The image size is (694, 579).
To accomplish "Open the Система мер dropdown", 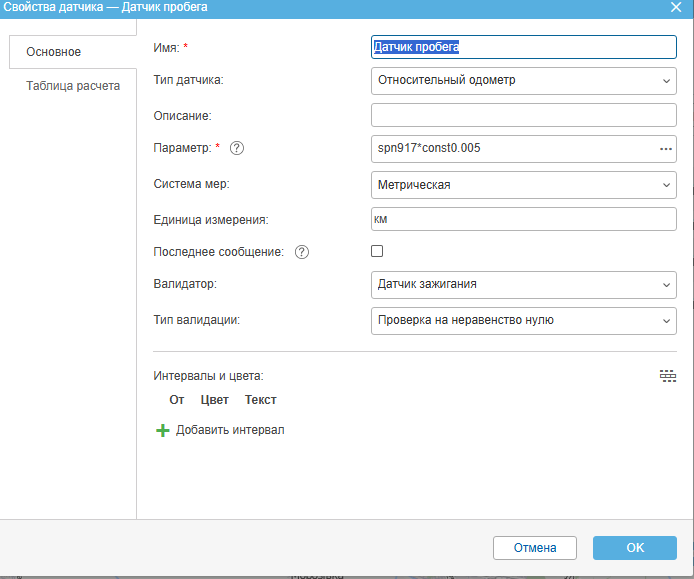I will 523,185.
